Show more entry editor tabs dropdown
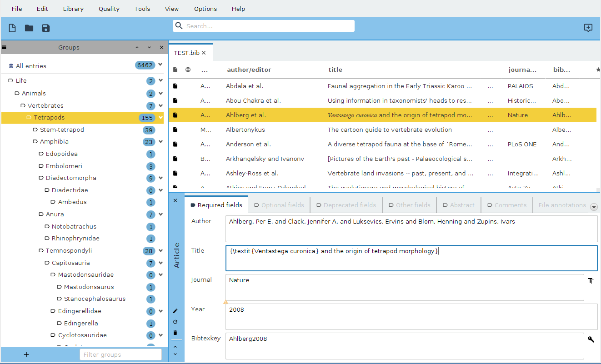601x364 pixels. coord(594,207)
